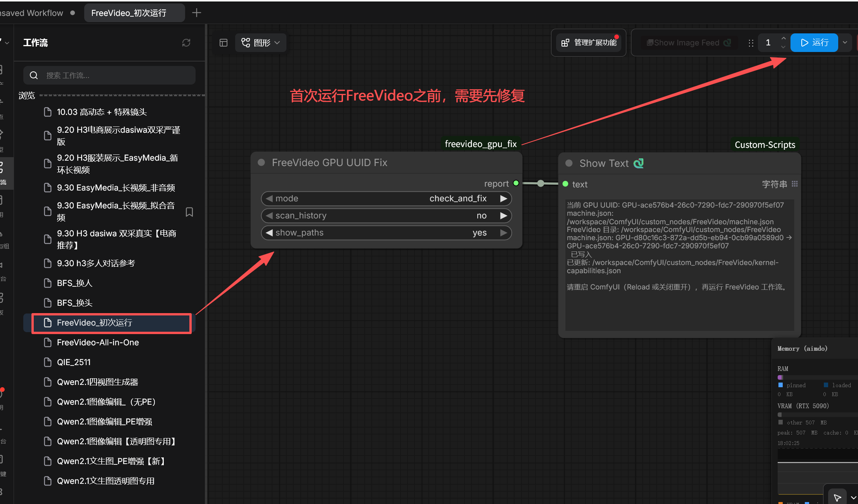Image resolution: width=858 pixels, height=504 pixels.
Task: Open workflow 9.30 h3多人对话参考
Action: (x=109, y=263)
